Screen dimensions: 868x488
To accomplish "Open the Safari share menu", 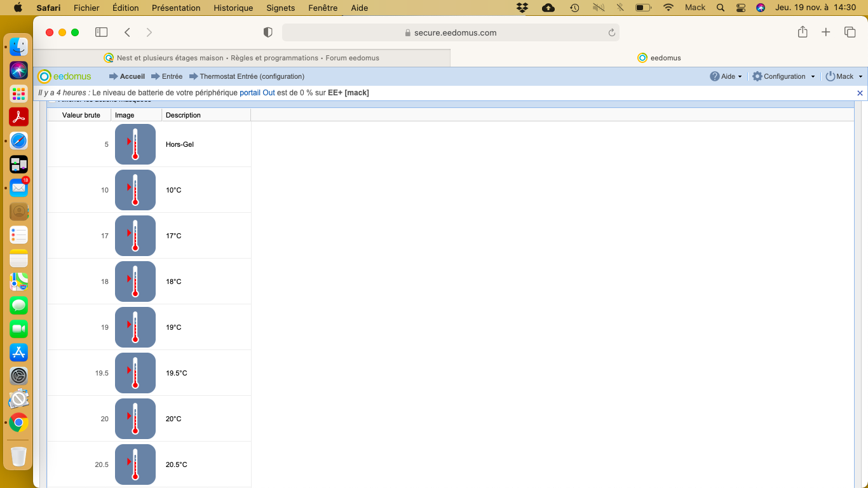I will [x=803, y=32].
